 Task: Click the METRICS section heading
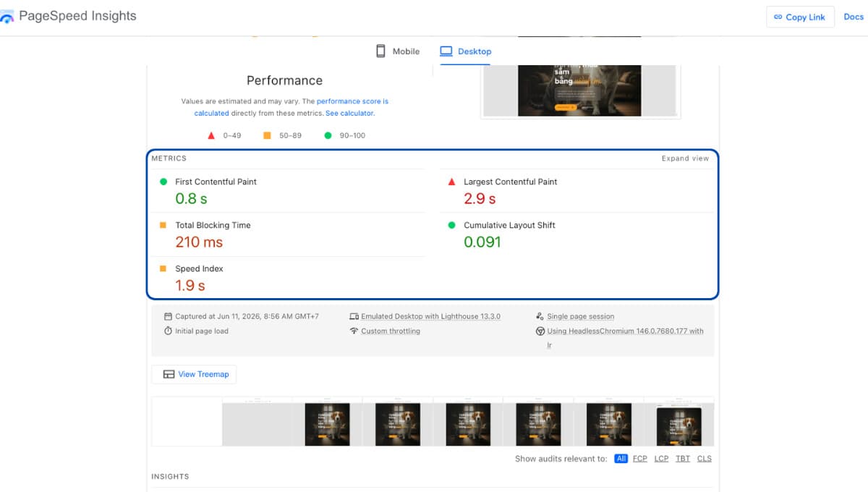pyautogui.click(x=169, y=158)
